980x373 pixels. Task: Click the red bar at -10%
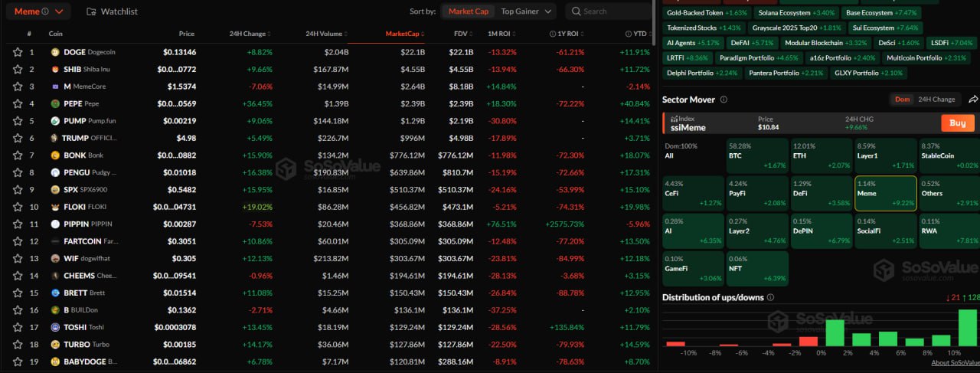pos(676,343)
